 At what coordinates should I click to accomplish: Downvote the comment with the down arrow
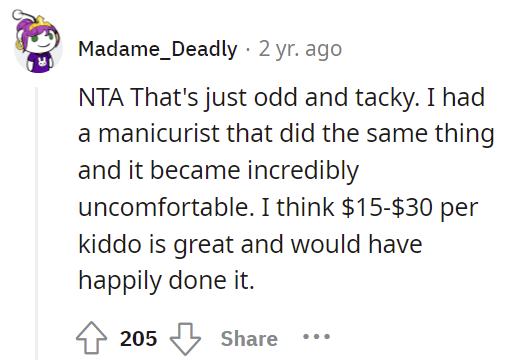coord(185,339)
